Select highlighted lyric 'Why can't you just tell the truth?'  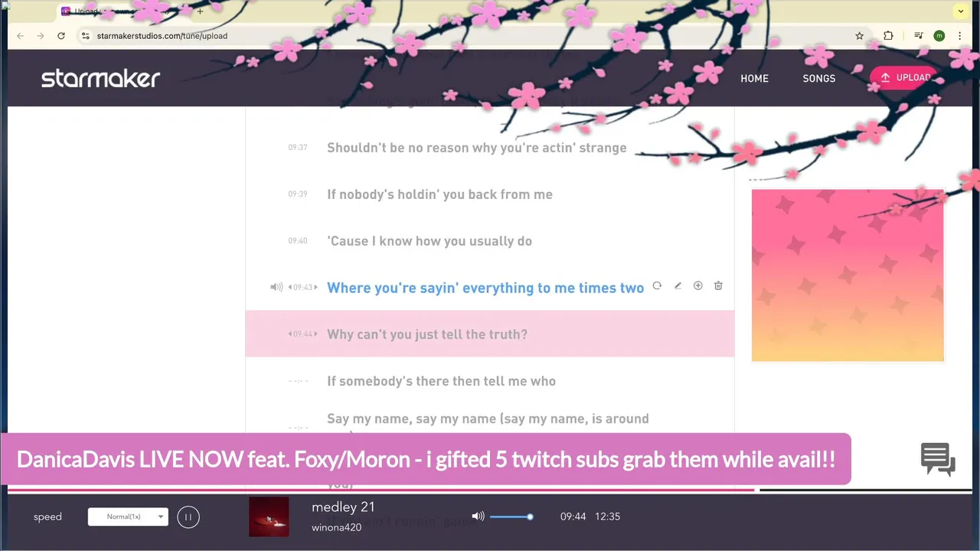tap(427, 334)
